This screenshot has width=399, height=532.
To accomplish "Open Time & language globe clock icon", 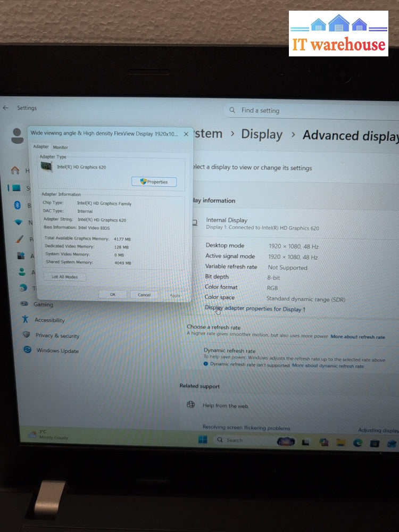I will [23, 288].
